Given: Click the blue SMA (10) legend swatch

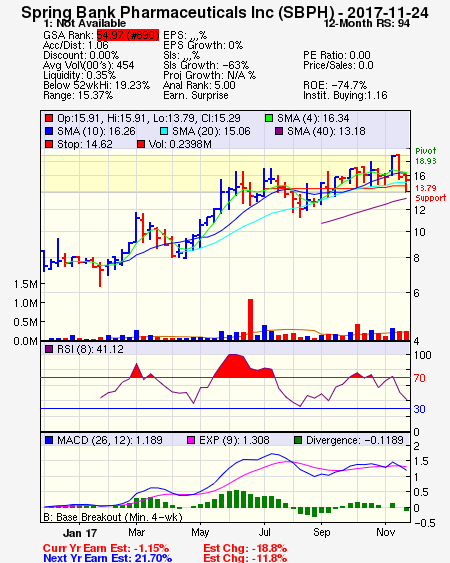Looking at the screenshot, I should 49,131.
